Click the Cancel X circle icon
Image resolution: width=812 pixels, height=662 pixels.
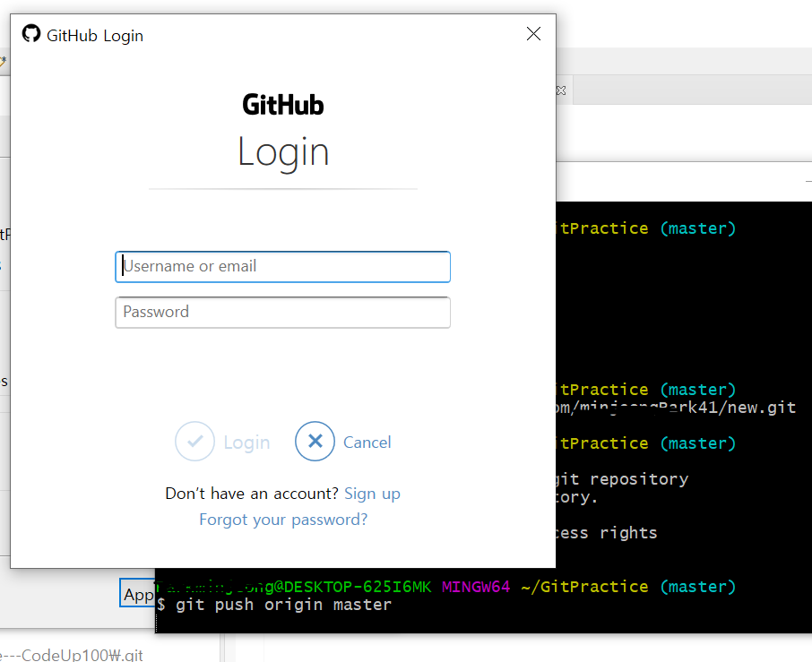[315, 442]
